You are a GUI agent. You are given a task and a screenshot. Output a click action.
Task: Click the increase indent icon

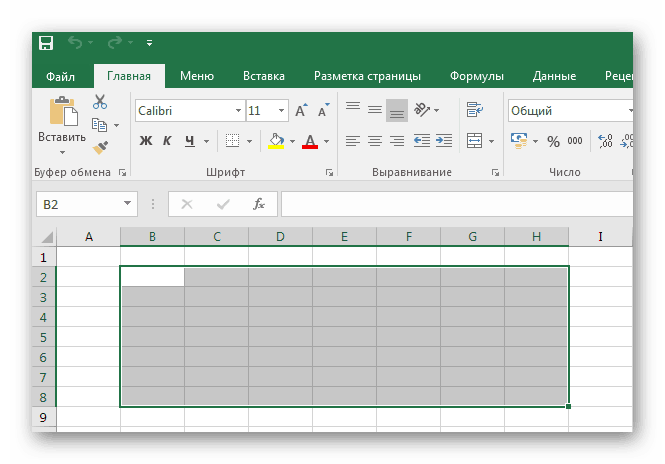(x=444, y=141)
